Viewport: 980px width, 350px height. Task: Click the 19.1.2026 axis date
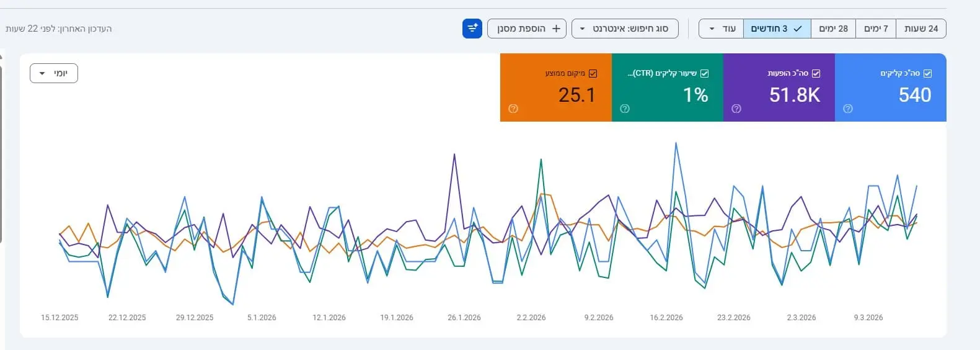coord(397,318)
